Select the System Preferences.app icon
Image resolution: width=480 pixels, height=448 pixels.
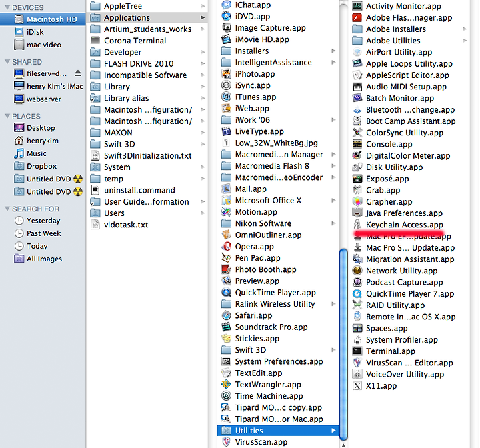226,361
